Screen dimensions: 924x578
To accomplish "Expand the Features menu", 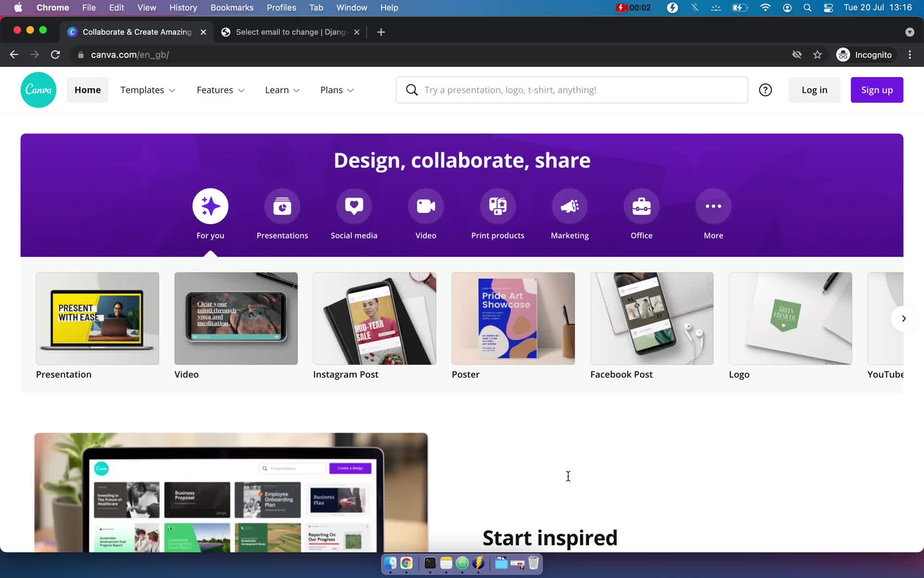I will 220,90.
